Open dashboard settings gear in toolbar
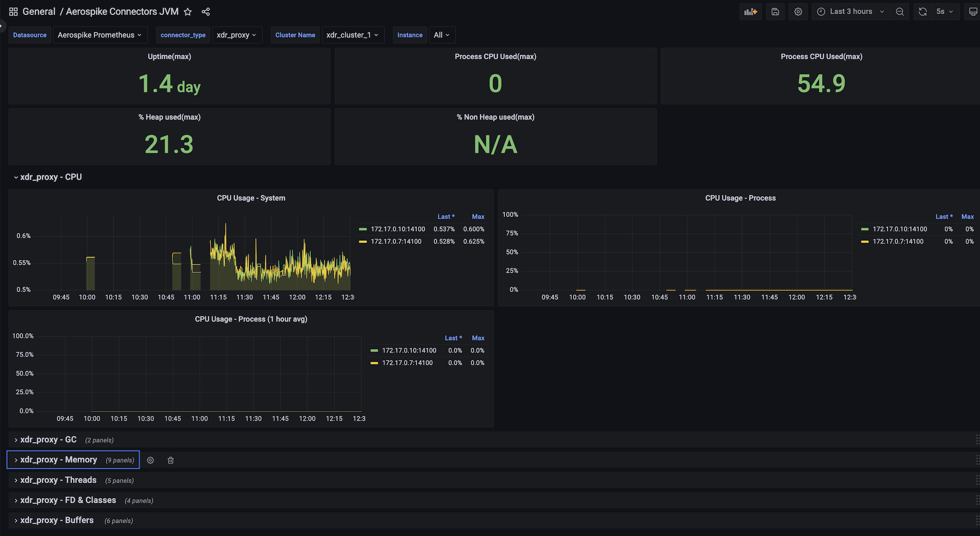 (798, 12)
